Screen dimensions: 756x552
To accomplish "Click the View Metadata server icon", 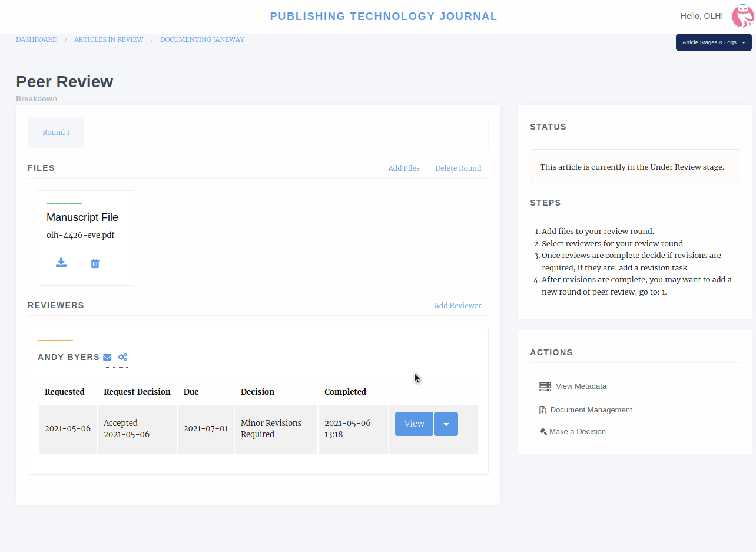I will 545,386.
